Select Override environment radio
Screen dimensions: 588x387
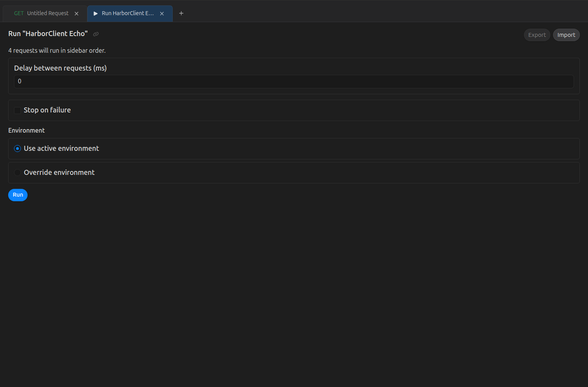[17, 173]
